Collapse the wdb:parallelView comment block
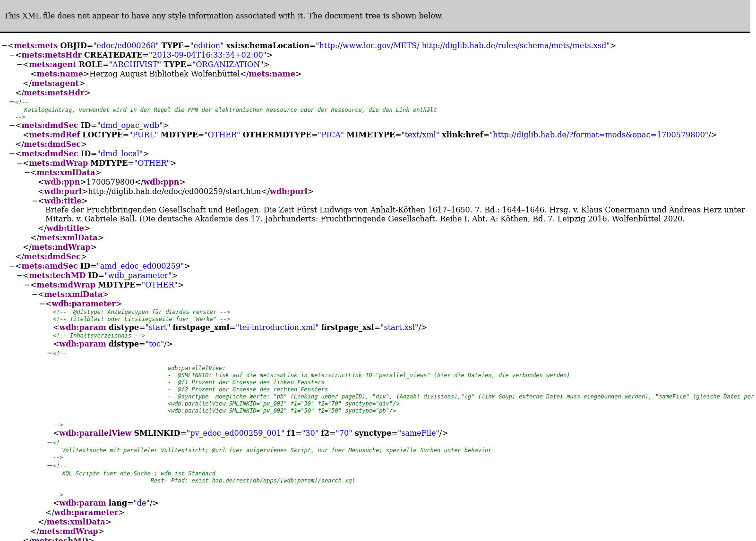The width and height of the screenshot is (756, 541). 50,354
